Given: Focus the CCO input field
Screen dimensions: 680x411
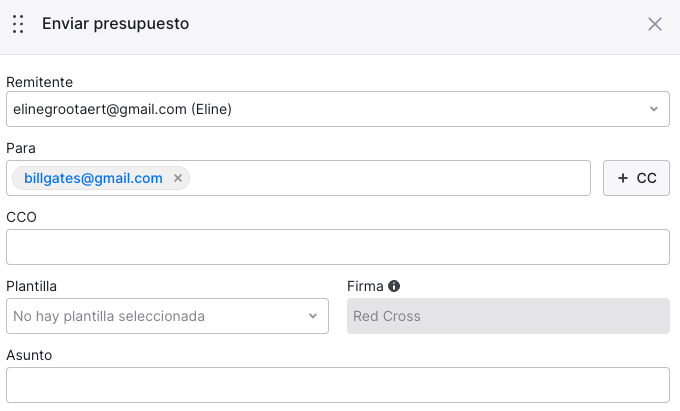Looking at the screenshot, I should 337,247.
